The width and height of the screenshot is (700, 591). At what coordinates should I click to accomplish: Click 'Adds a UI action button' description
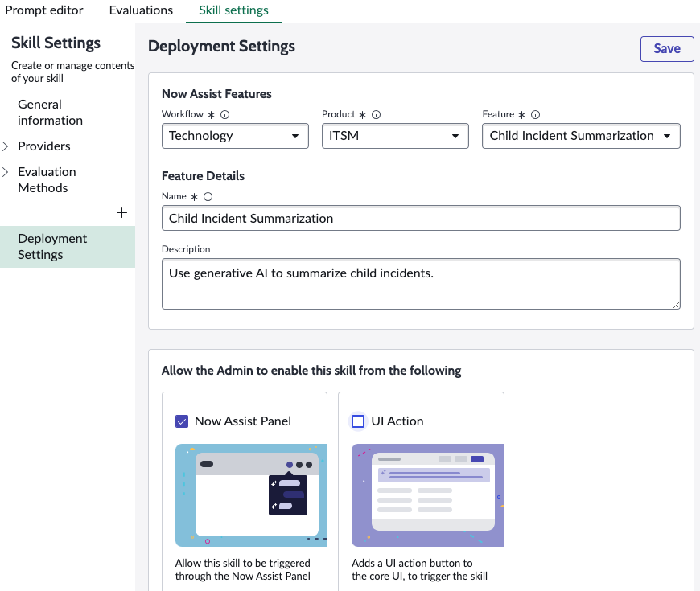point(420,569)
